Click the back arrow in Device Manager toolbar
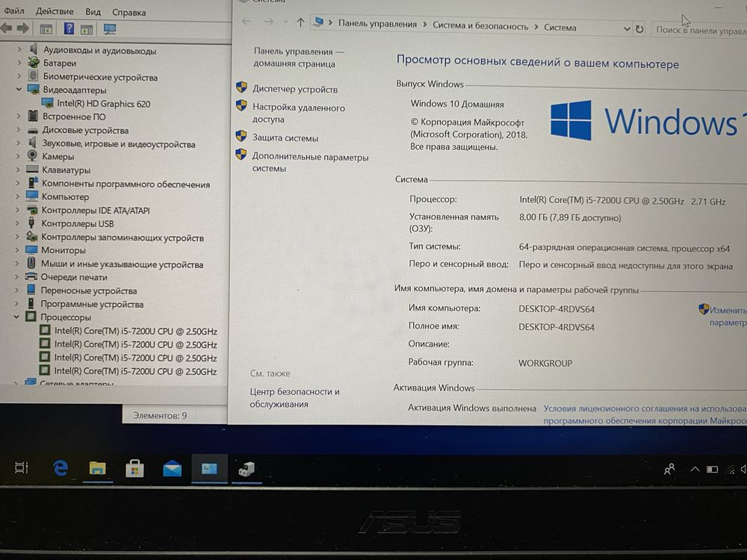Viewport: 747px width, 560px height. (7, 28)
